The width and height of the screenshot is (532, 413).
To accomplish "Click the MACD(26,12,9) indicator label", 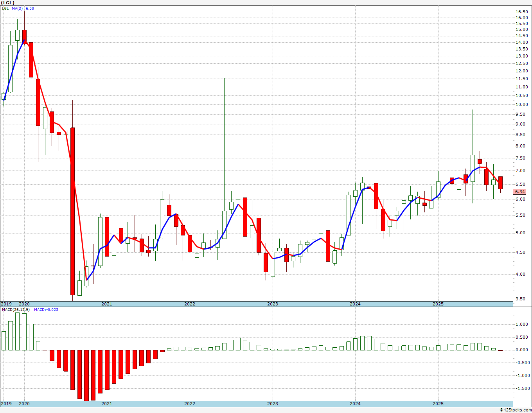I will pos(16,310).
